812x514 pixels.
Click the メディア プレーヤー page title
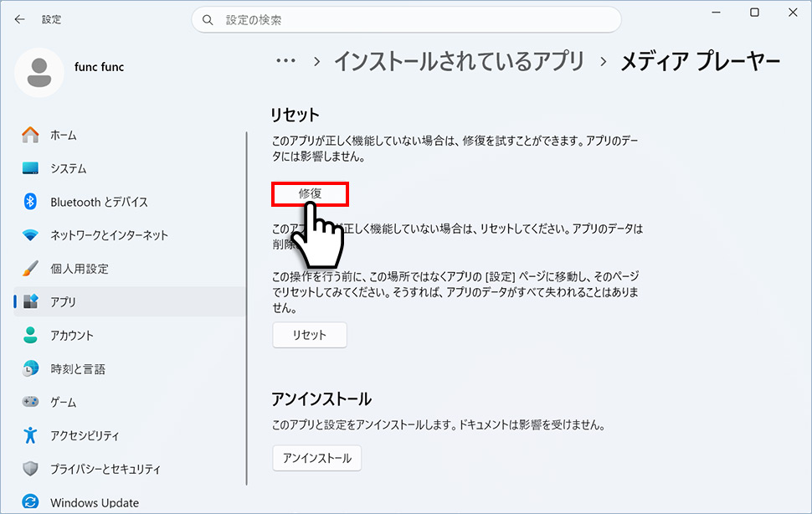click(x=701, y=61)
